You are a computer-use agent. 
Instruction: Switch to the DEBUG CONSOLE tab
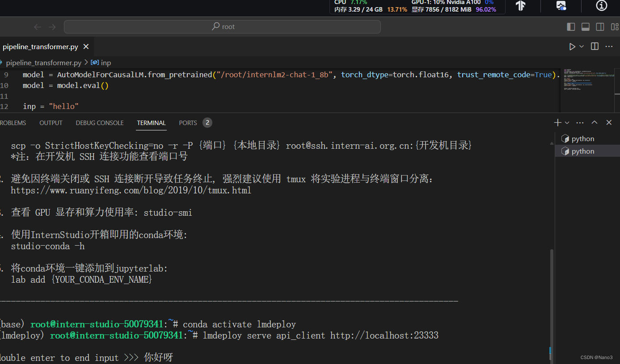100,123
